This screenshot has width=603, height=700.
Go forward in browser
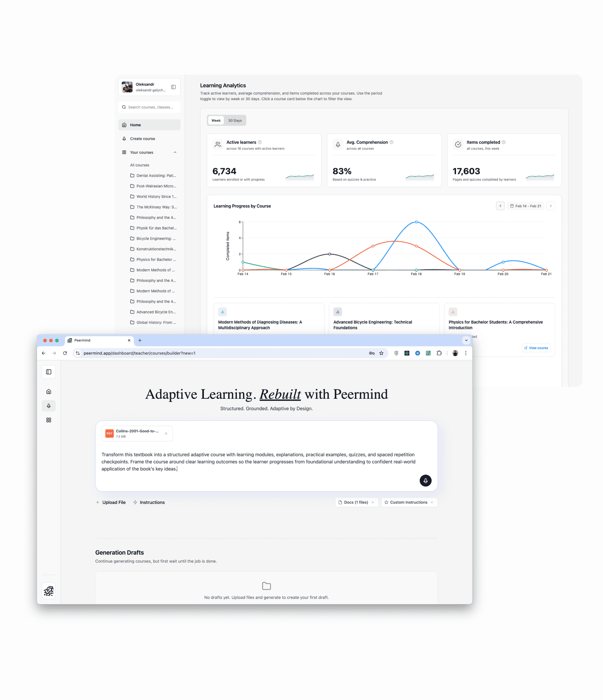tap(54, 353)
